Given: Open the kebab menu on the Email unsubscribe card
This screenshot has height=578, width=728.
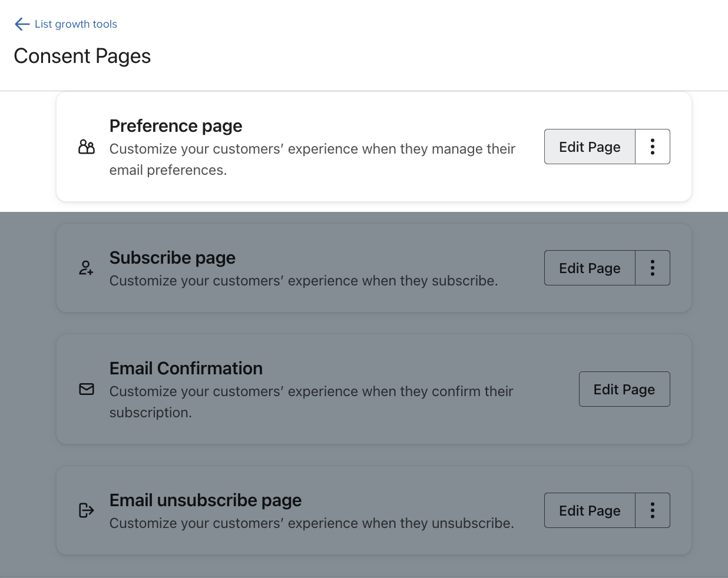Looking at the screenshot, I should coord(652,510).
